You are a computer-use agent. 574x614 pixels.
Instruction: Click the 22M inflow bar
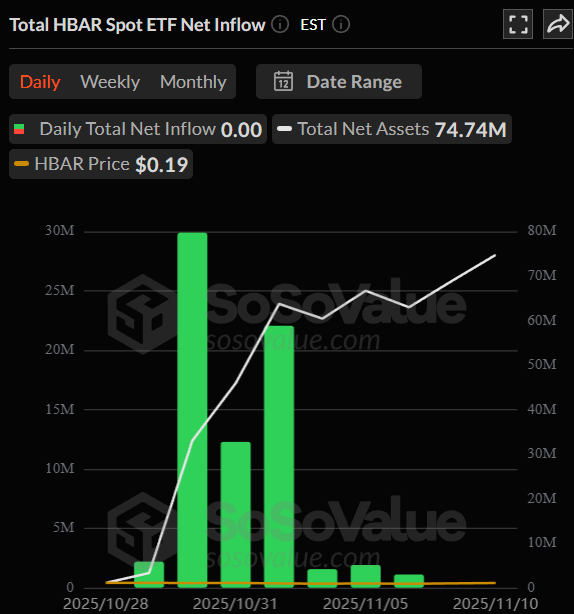pyautogui.click(x=279, y=456)
